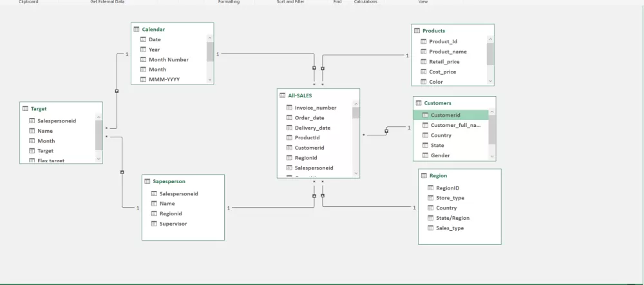The height and width of the screenshot is (285, 644).
Task: Select the Target to Sapesperson relationship marker
Action: click(122, 172)
